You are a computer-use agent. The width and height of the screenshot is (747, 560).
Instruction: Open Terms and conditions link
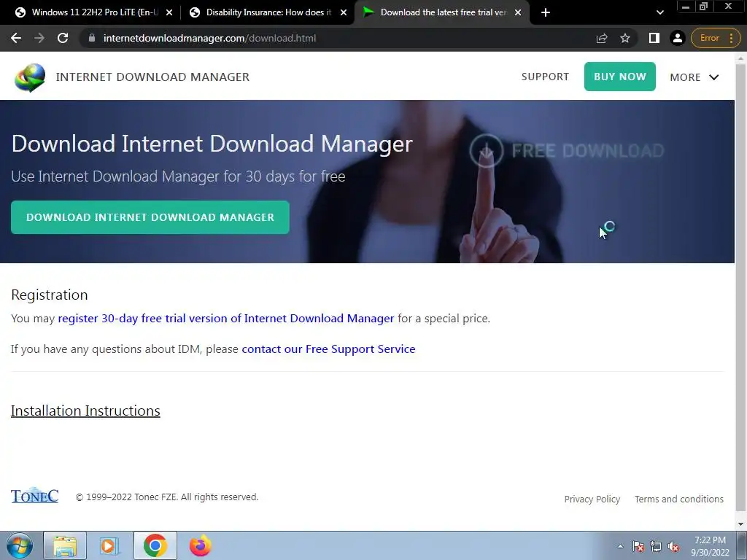[x=679, y=499]
